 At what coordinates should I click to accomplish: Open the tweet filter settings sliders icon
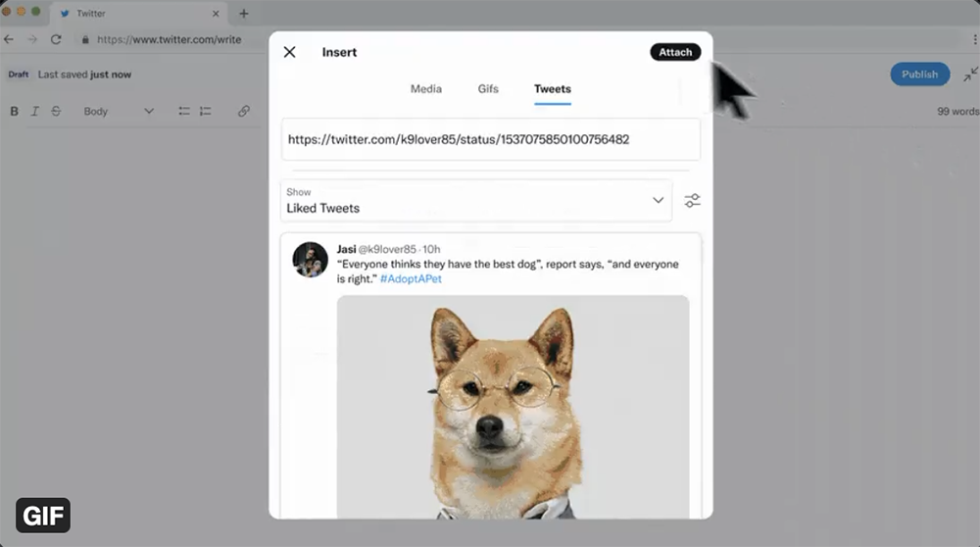(692, 201)
